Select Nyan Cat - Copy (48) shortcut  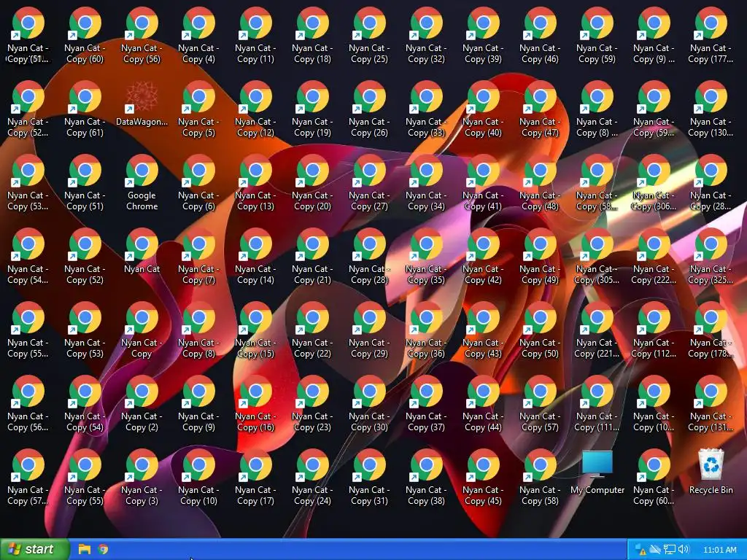[x=540, y=183]
